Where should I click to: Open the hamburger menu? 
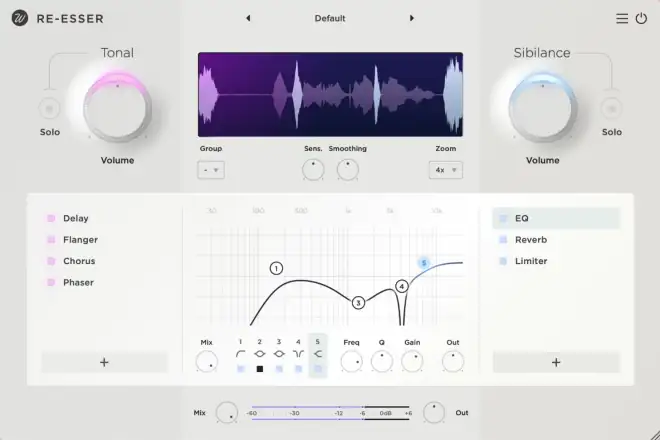click(622, 19)
